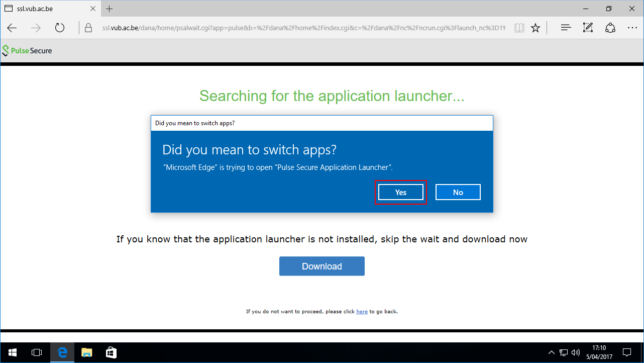Open the Windows Start menu
The width and height of the screenshot is (644, 363).
tap(12, 353)
